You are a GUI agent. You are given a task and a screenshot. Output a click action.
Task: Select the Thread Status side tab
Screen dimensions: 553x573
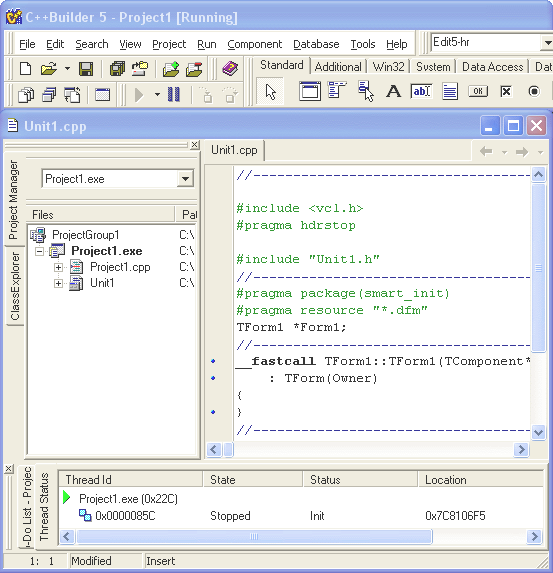pyautogui.click(x=44, y=506)
